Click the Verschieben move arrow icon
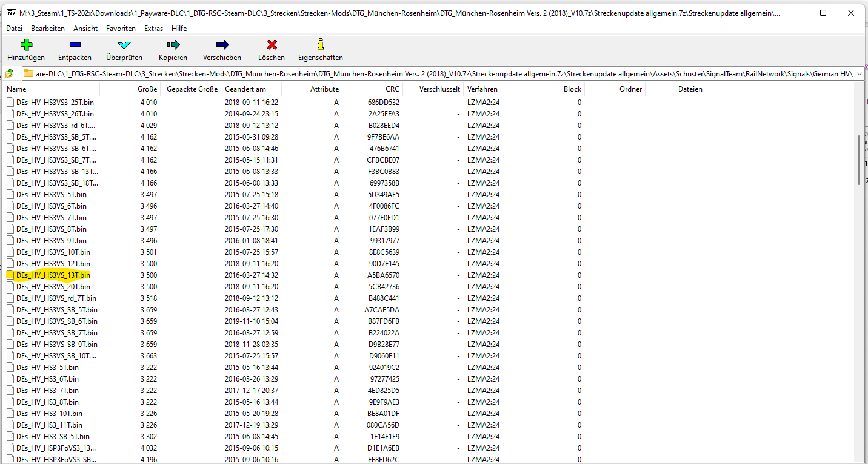 pyautogui.click(x=222, y=45)
